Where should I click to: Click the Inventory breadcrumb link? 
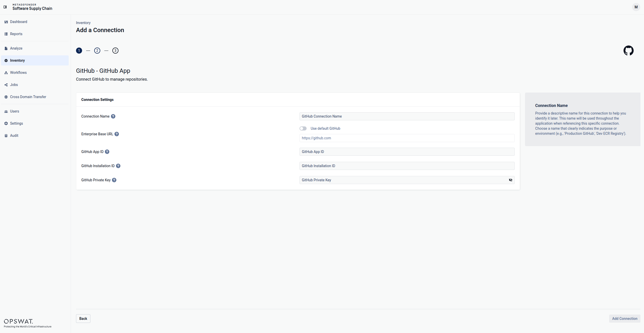pos(83,23)
